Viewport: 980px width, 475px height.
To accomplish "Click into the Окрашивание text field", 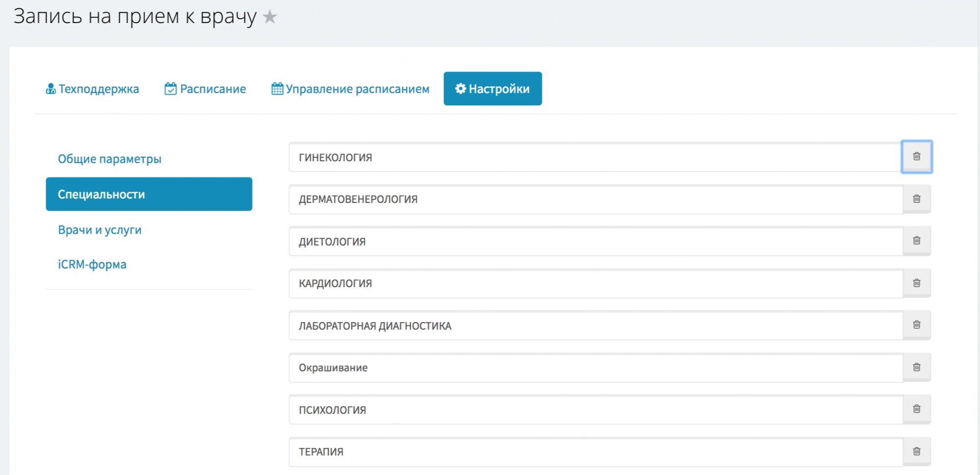I will [595, 368].
